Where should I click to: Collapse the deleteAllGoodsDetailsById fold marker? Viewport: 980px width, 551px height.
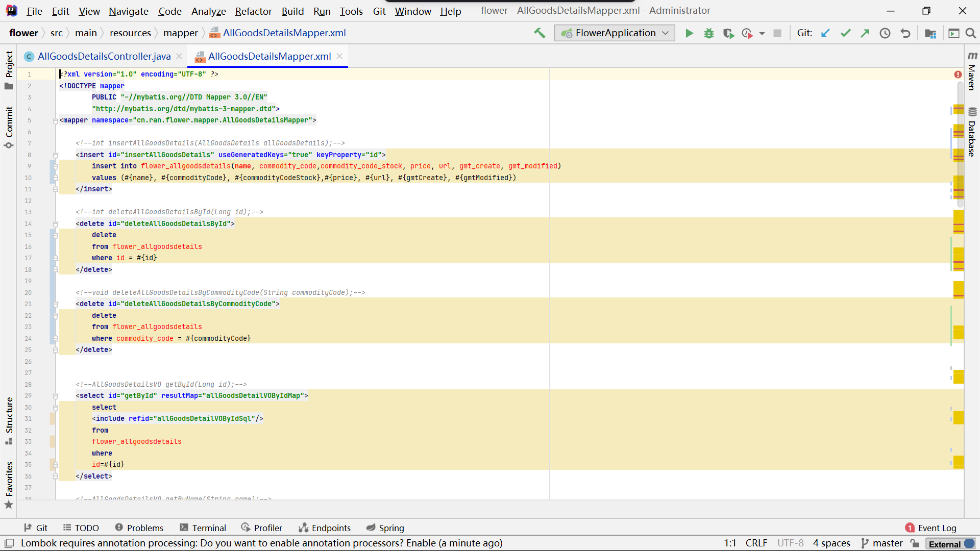tap(56, 224)
